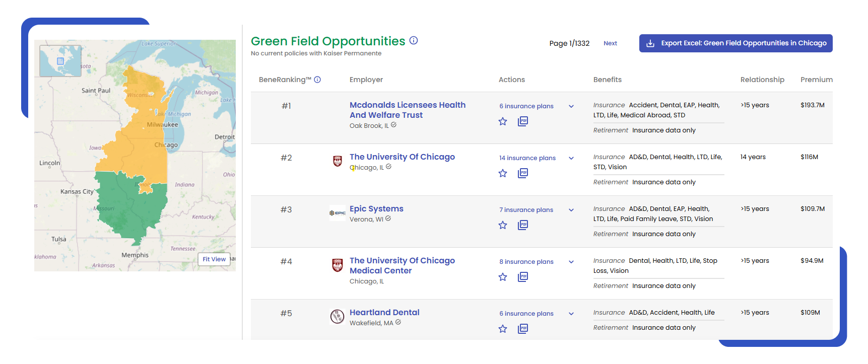
Task: Expand the 6 insurance plans for Mcdonalds
Action: 571,106
